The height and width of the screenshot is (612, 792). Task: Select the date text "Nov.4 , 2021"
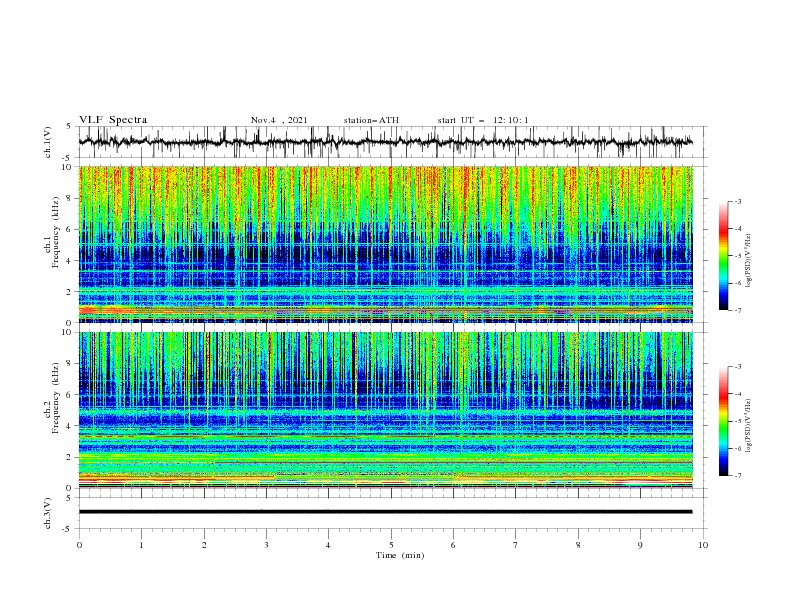279,120
